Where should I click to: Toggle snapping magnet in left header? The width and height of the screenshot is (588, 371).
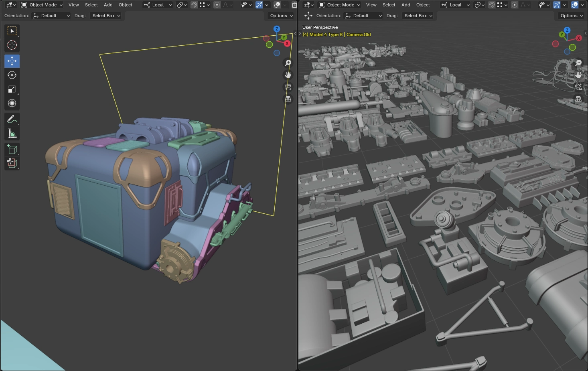[x=194, y=5]
